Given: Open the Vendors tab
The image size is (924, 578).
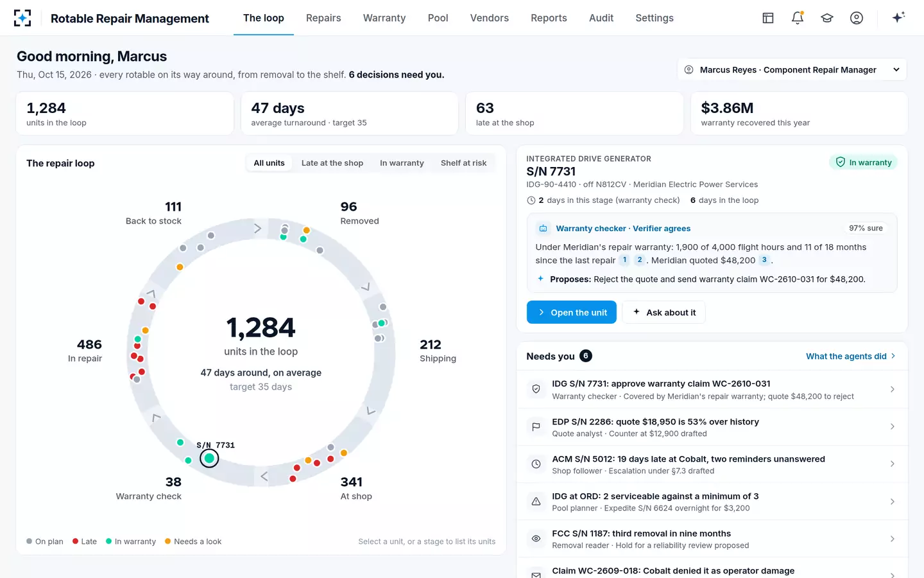Looking at the screenshot, I should [x=490, y=18].
